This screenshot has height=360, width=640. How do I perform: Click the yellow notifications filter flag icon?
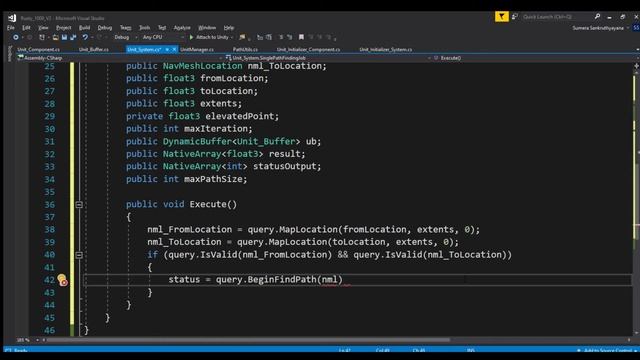(501, 17)
